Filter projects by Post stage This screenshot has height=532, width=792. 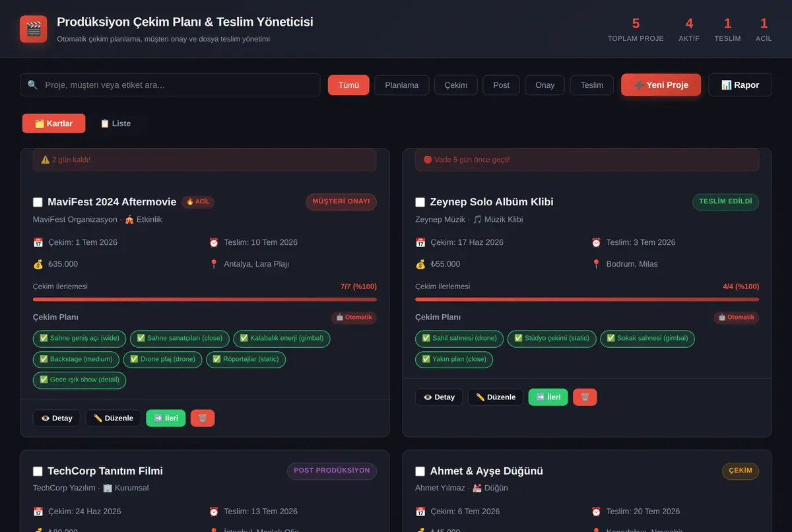[502, 85]
